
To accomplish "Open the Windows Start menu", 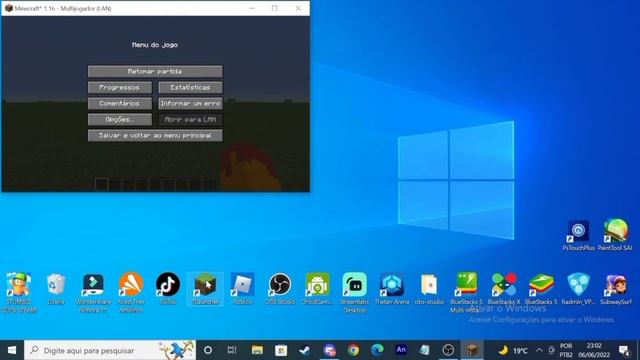I will point(12,350).
